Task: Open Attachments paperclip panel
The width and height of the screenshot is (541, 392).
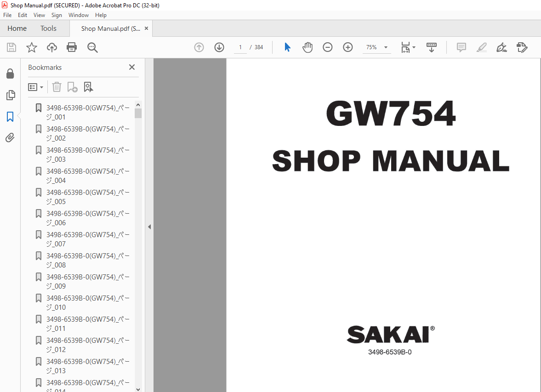Action: click(11, 138)
